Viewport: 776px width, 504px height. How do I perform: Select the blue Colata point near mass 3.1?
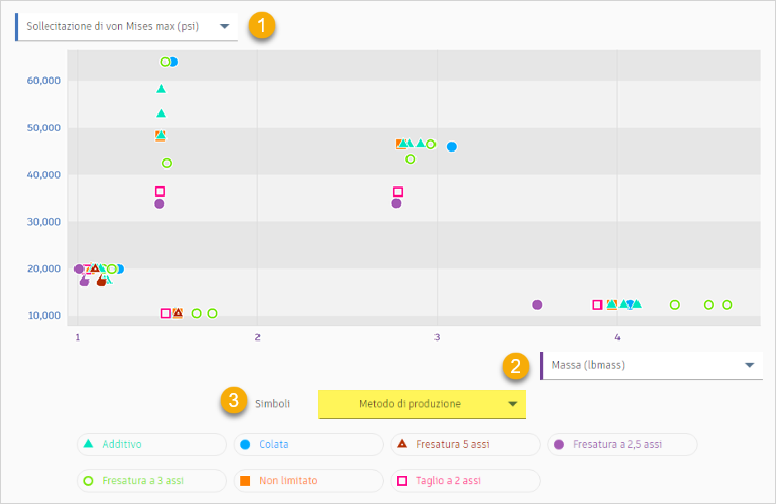451,147
